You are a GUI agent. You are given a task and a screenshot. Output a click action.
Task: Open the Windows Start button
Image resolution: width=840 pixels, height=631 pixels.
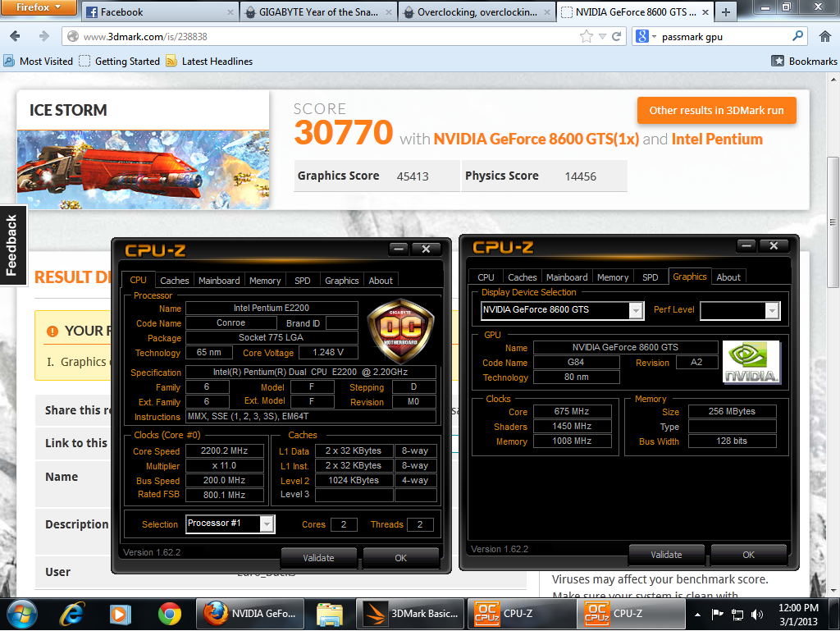click(x=21, y=615)
